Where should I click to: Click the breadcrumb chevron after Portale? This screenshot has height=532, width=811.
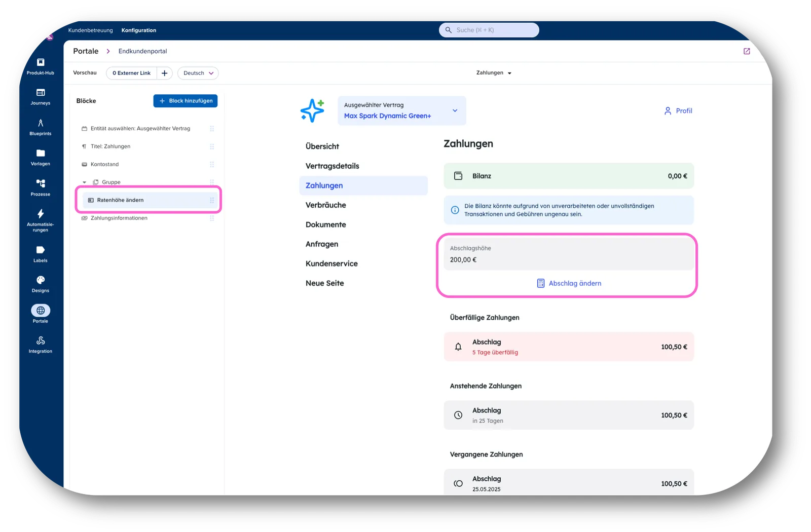[108, 51]
